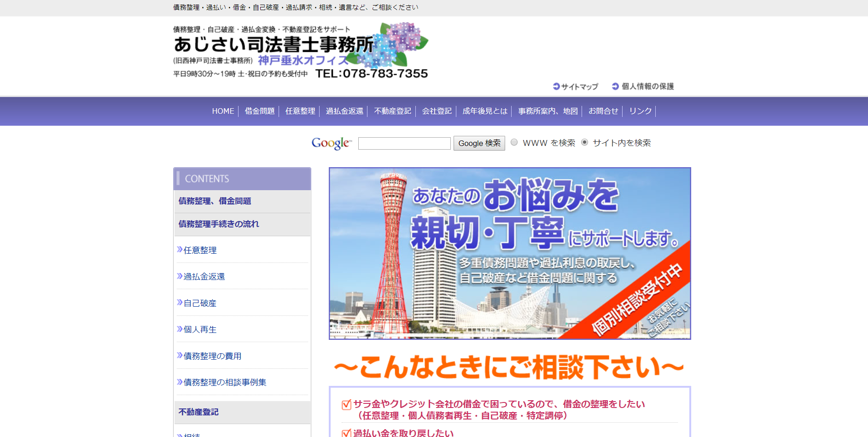The width and height of the screenshot is (868, 437).
Task: Click chevron icon next to 個人再生 in sidebar
Action: tap(180, 329)
